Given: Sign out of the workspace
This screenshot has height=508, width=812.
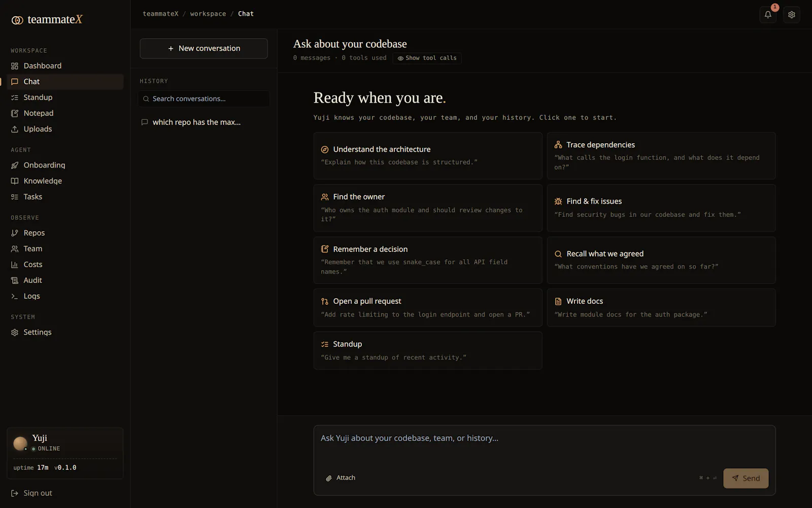Looking at the screenshot, I should point(31,493).
